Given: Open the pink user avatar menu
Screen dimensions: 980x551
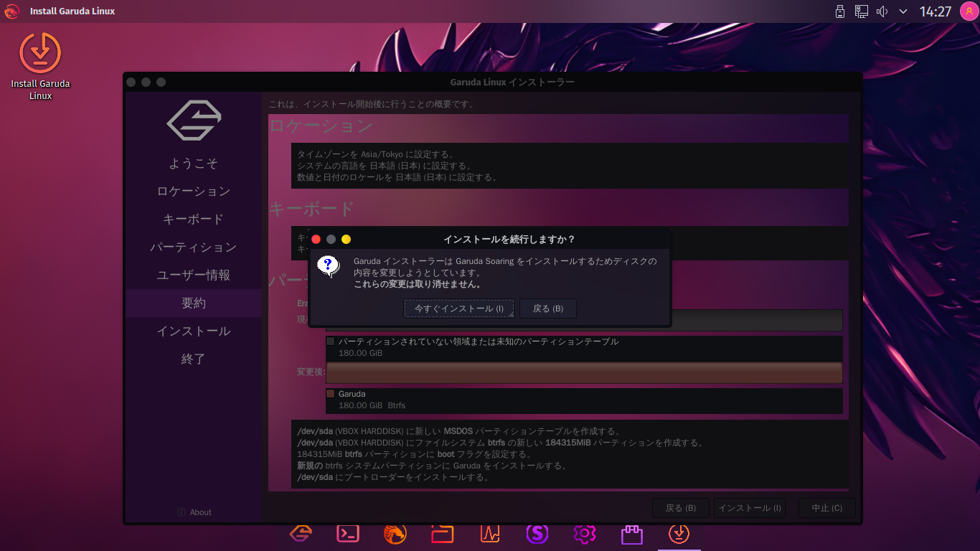Looking at the screenshot, I should (x=969, y=11).
